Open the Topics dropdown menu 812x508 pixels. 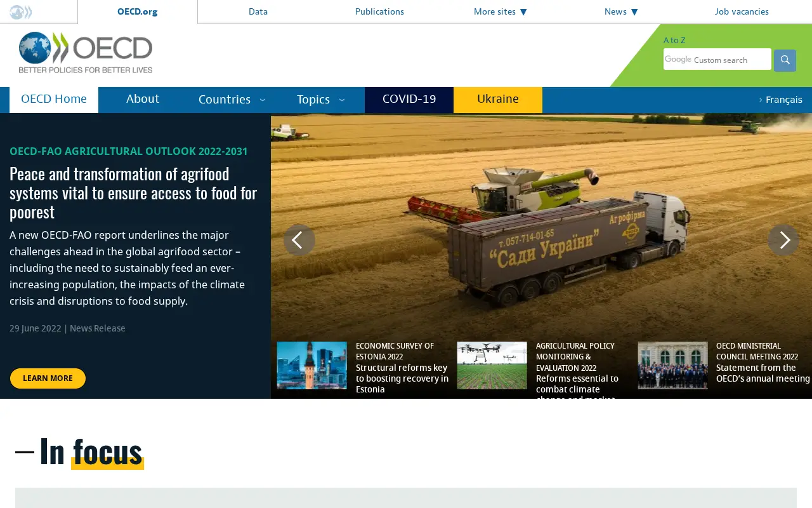tap(320, 100)
